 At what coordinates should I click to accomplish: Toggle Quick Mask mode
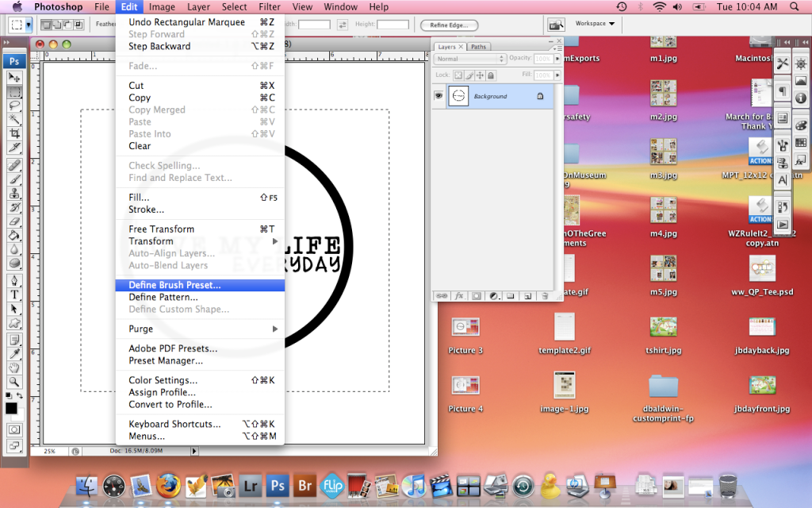pyautogui.click(x=14, y=429)
